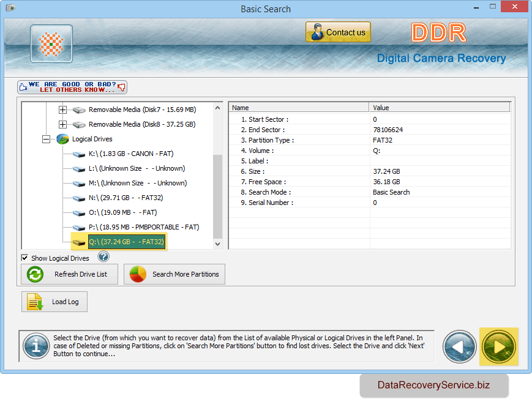Click the We Are Good or Bad feedback banner
532x399 pixels.
pos(72,87)
